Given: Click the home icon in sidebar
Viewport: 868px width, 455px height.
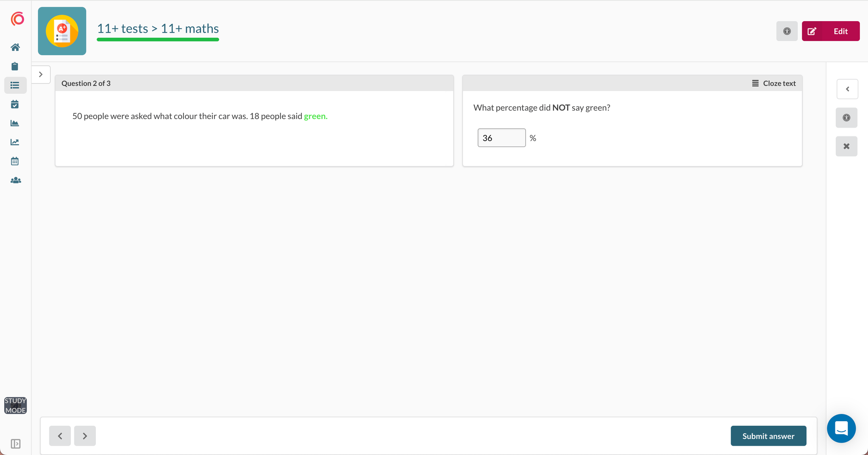Looking at the screenshot, I should click(15, 47).
